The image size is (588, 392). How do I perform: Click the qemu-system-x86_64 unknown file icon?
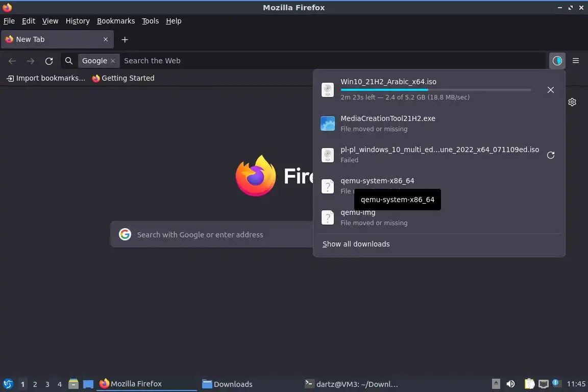coord(327,186)
